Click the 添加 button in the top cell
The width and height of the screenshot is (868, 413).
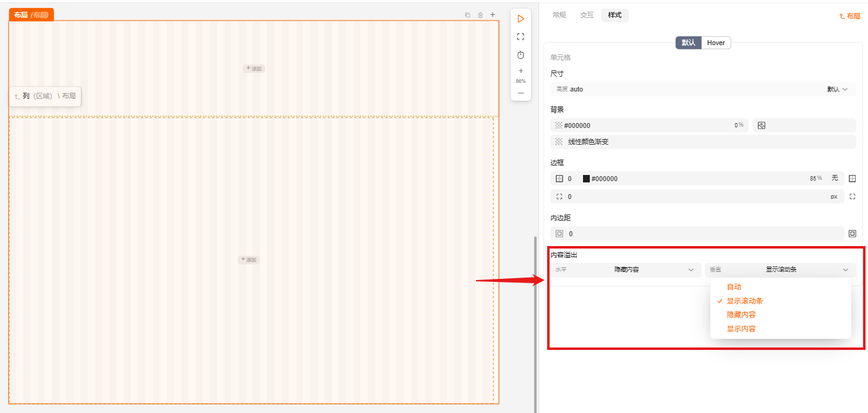pyautogui.click(x=254, y=69)
